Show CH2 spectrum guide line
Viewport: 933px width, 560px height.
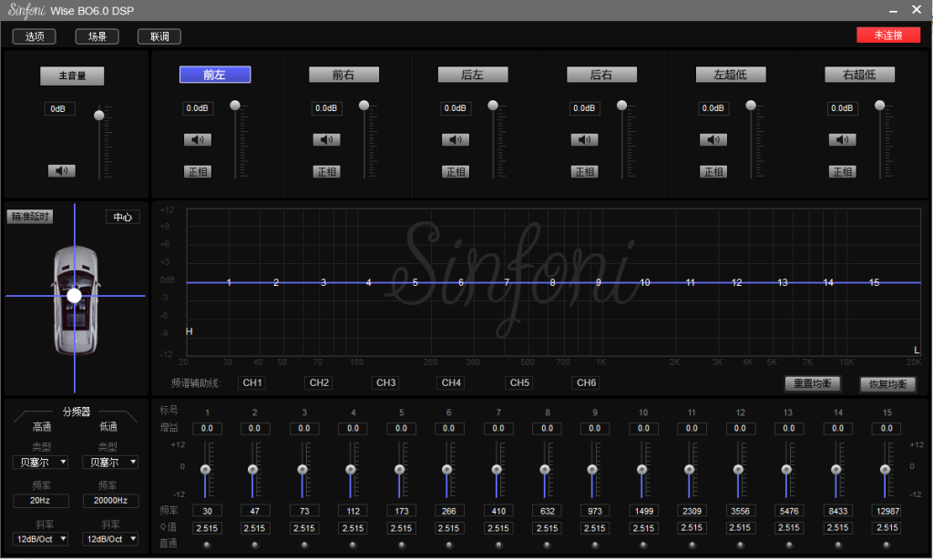click(x=319, y=382)
